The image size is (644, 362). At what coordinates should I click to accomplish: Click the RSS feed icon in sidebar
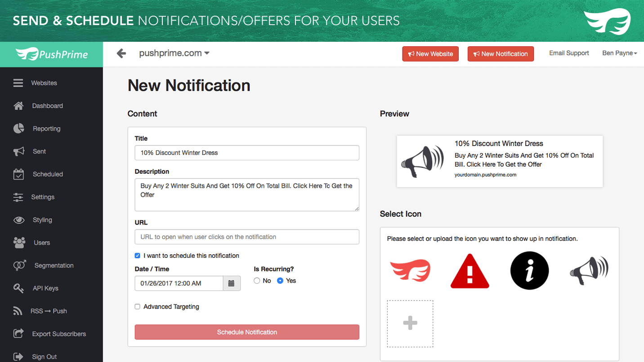pos(18,311)
